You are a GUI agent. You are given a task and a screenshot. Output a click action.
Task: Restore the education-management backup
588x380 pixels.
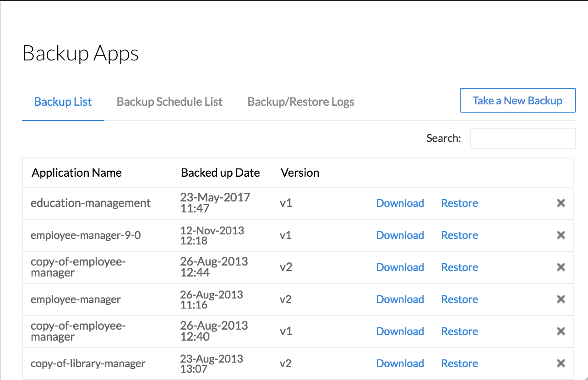click(x=459, y=203)
